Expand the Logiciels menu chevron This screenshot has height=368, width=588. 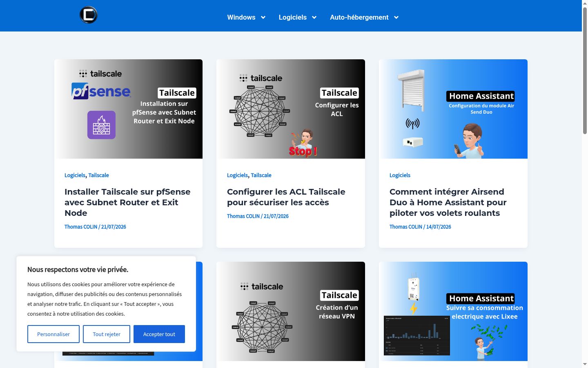(314, 17)
